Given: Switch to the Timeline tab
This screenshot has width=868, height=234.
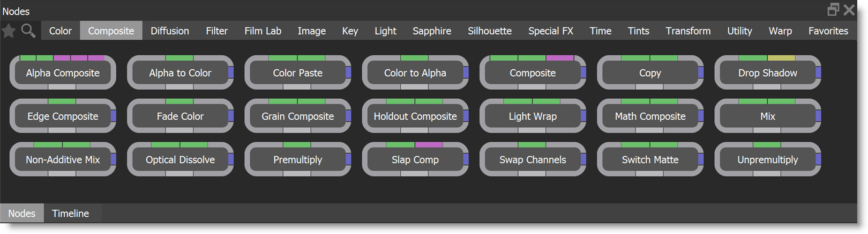Looking at the screenshot, I should pyautogui.click(x=70, y=214).
